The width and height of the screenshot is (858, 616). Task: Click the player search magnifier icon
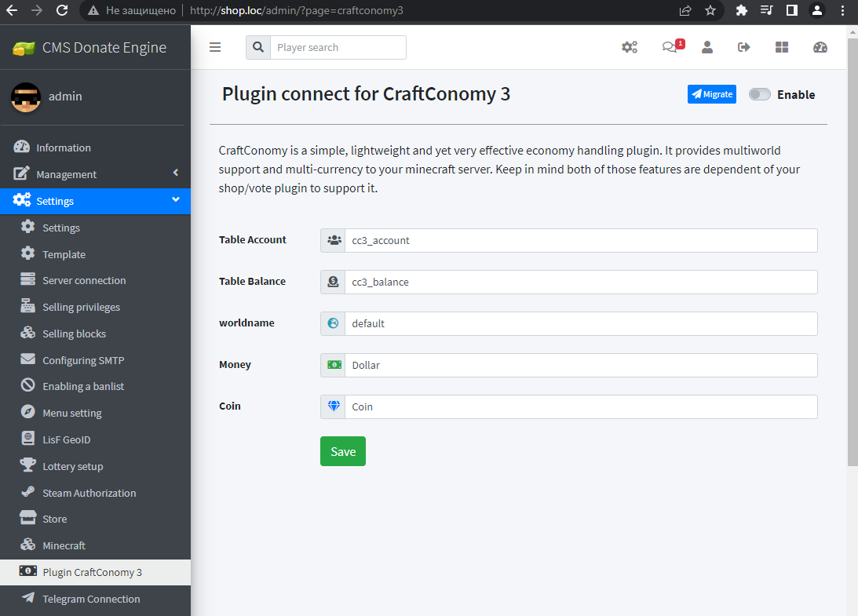258,47
